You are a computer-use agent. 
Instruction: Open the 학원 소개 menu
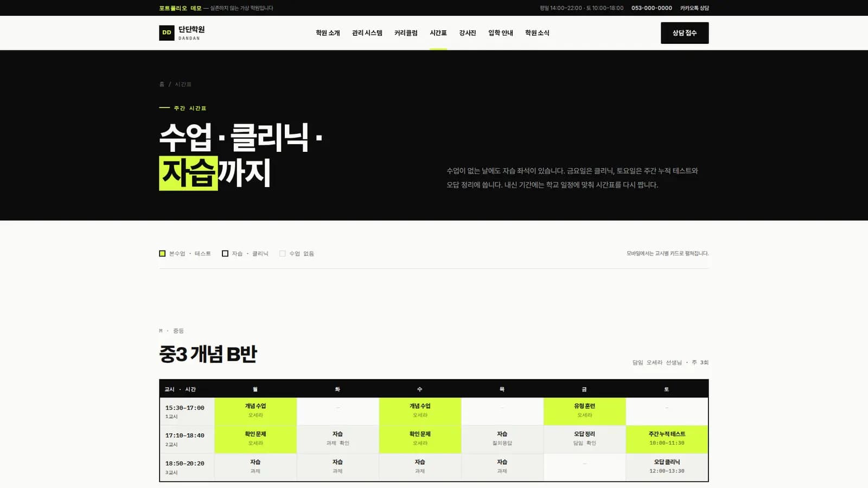coord(328,33)
